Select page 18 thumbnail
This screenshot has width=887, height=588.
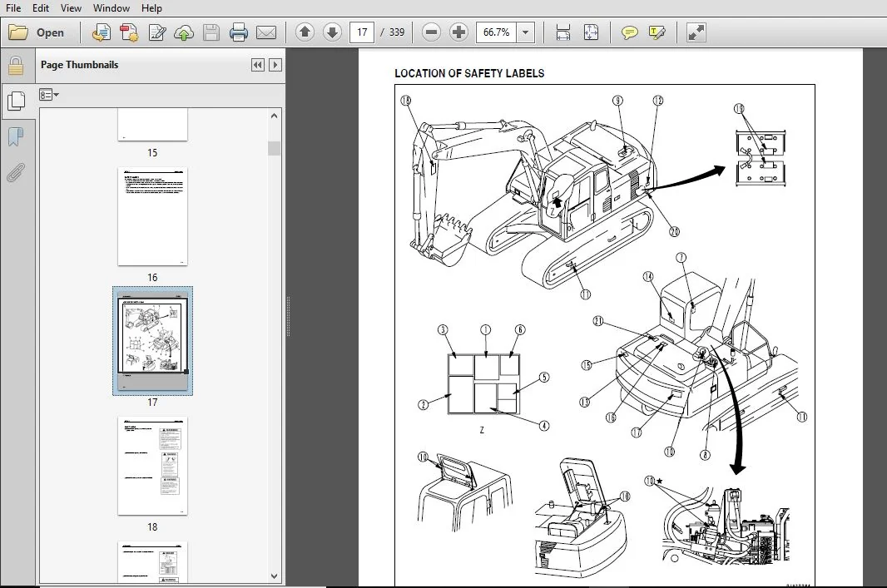(152, 466)
